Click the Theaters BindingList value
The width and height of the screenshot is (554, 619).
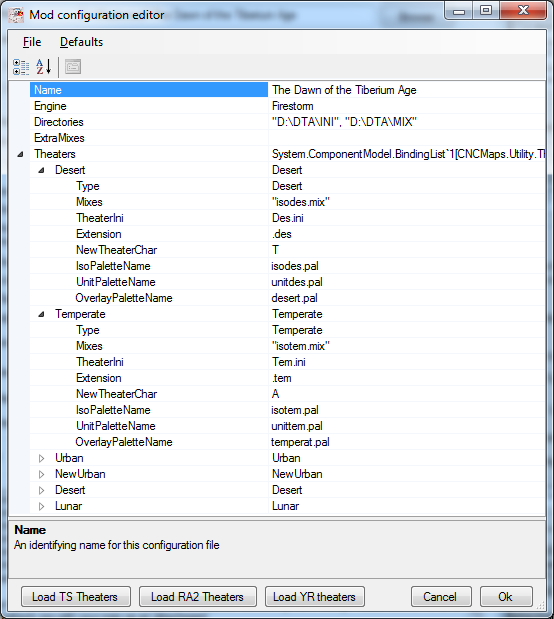[407, 154]
